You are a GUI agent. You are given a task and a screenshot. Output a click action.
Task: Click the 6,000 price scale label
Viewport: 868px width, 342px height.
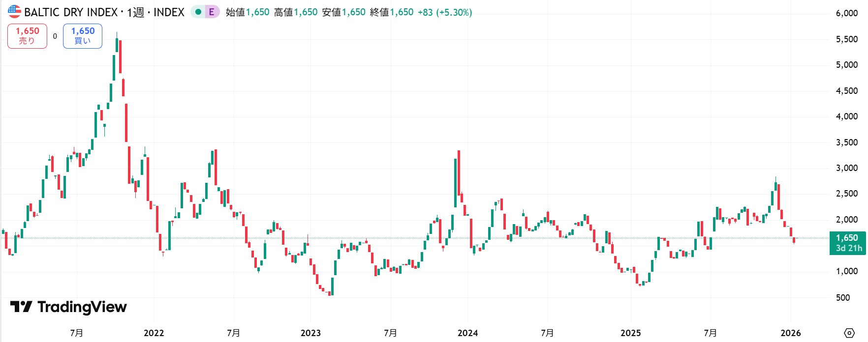coord(846,13)
